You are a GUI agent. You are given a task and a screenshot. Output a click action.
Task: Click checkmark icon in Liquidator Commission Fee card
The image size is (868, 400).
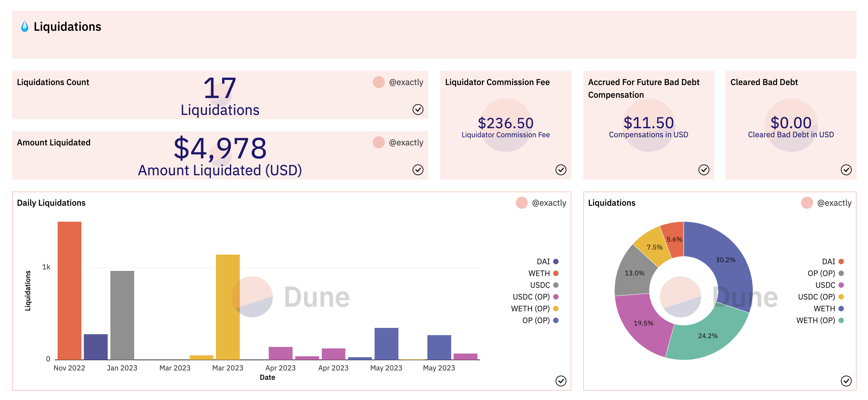(x=561, y=170)
